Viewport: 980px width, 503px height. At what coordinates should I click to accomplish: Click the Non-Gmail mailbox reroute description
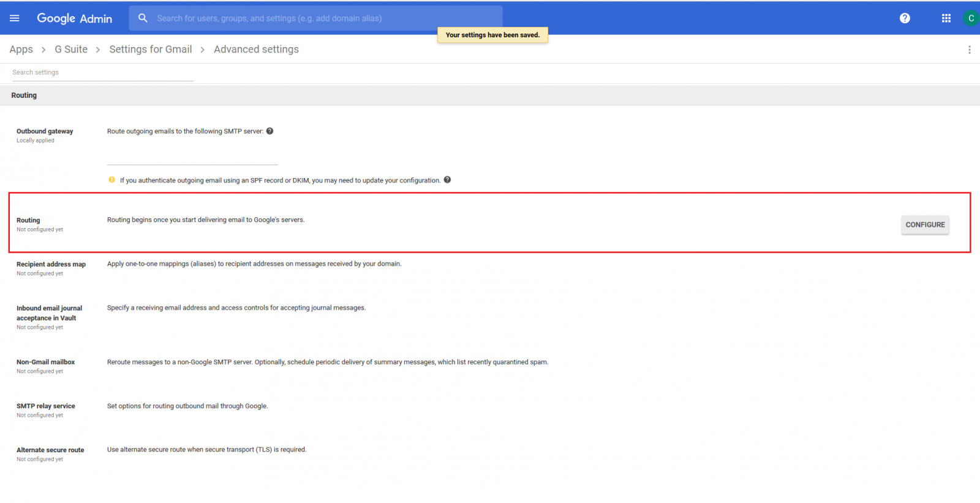[328, 362]
